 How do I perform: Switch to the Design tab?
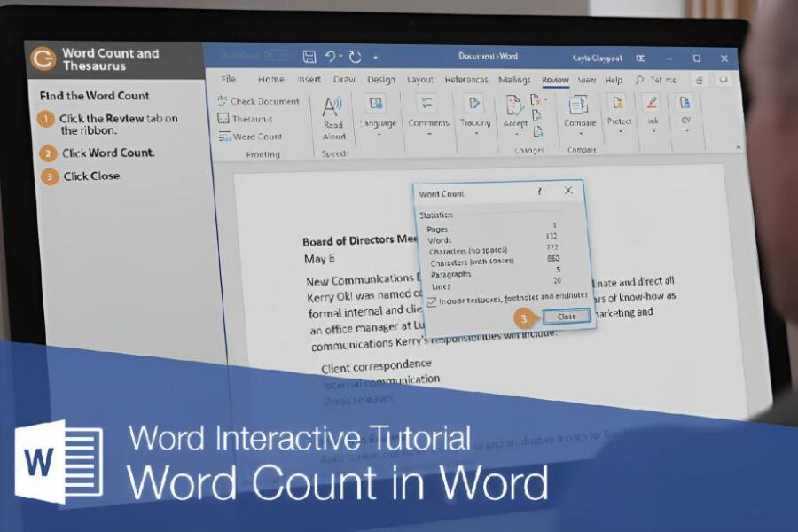tap(381, 80)
